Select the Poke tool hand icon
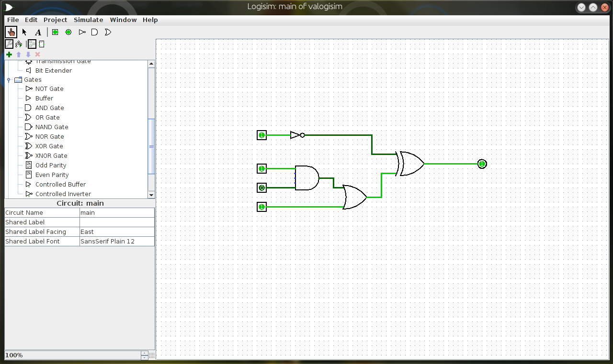Screen dimensions: 613x364 click(11, 32)
